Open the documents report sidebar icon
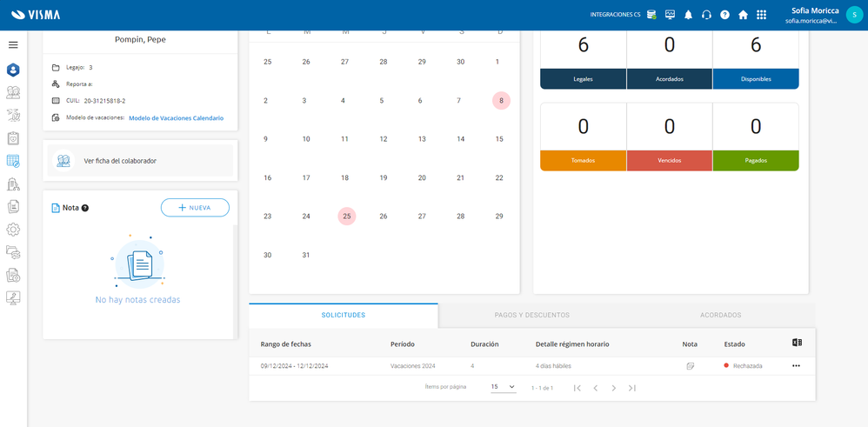Viewport: 868px width, 427px height. 13,207
